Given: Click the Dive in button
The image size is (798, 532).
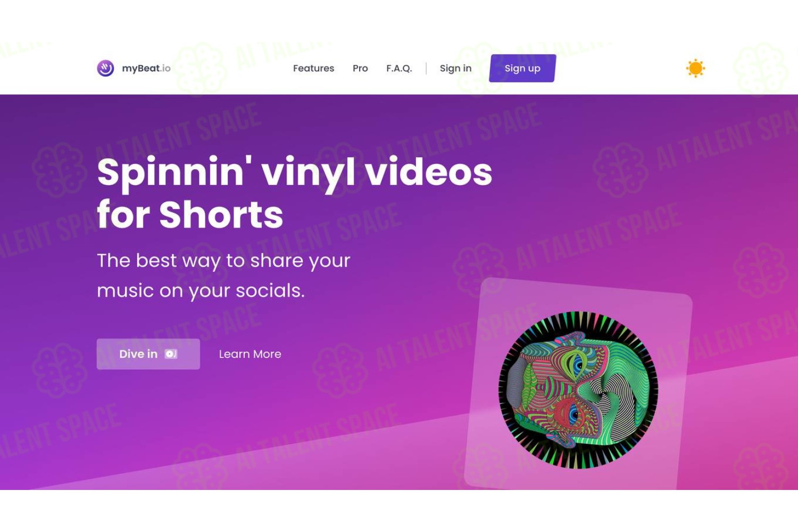Looking at the screenshot, I should coord(148,354).
